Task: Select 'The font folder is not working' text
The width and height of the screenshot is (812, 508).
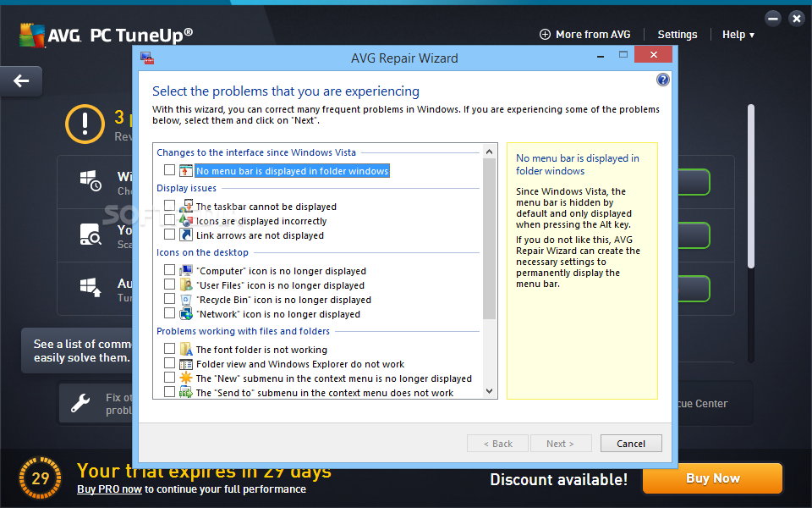Action: [261, 350]
